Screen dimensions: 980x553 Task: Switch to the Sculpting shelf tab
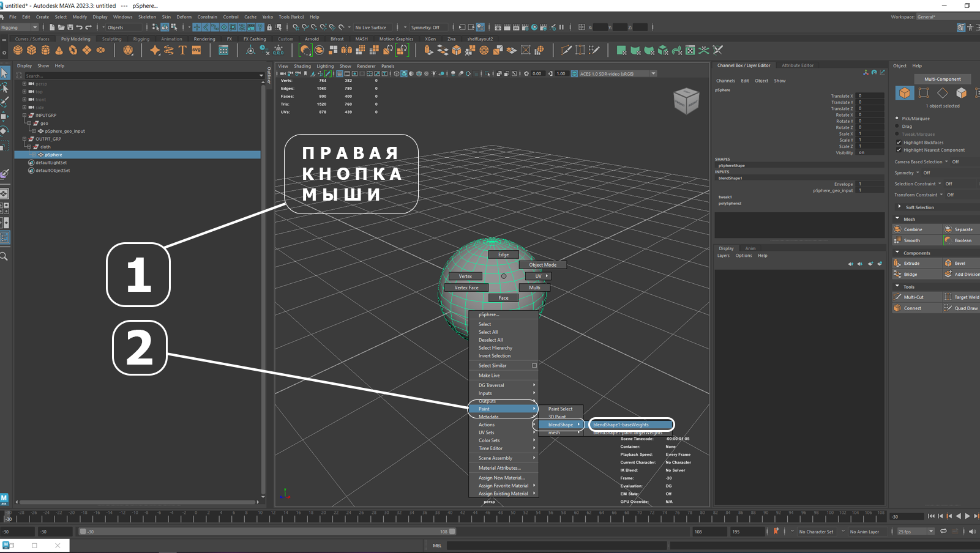(111, 39)
